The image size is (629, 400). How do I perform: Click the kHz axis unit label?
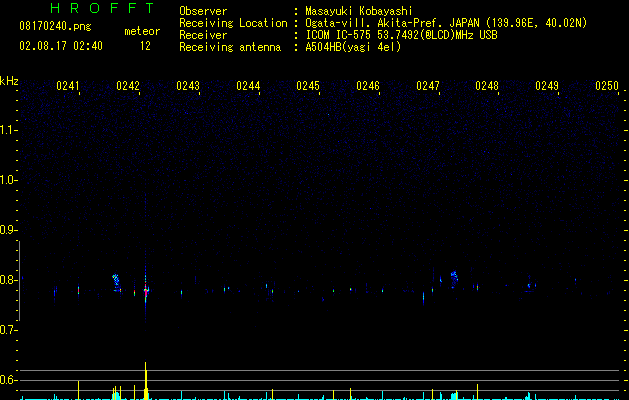pos(9,81)
